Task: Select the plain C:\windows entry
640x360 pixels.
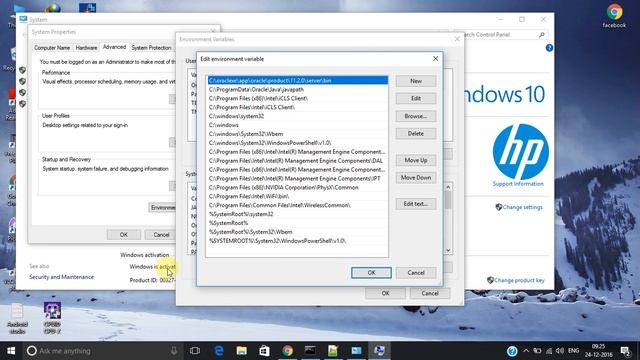Action: pos(298,125)
